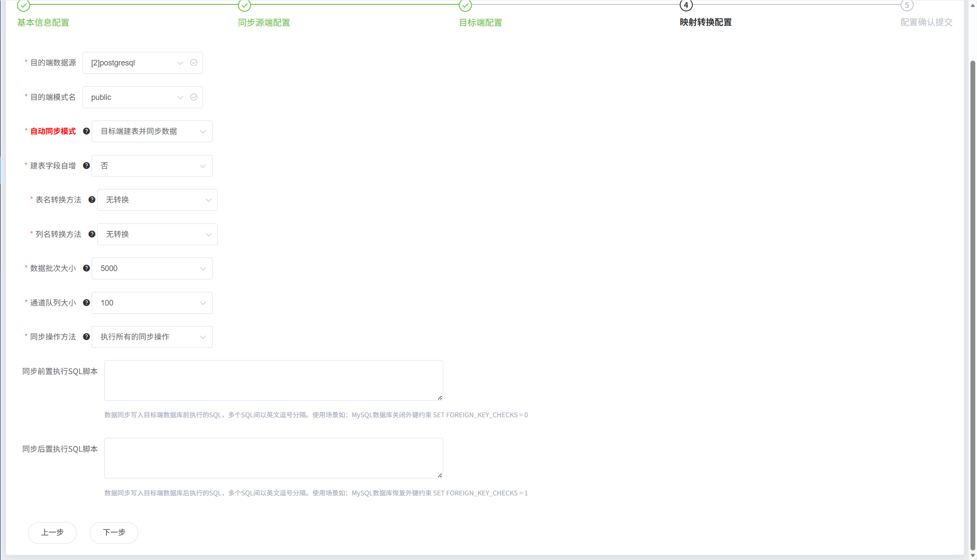This screenshot has width=977, height=560.
Task: Go to 基本信息配置 step label
Action: [x=43, y=23]
